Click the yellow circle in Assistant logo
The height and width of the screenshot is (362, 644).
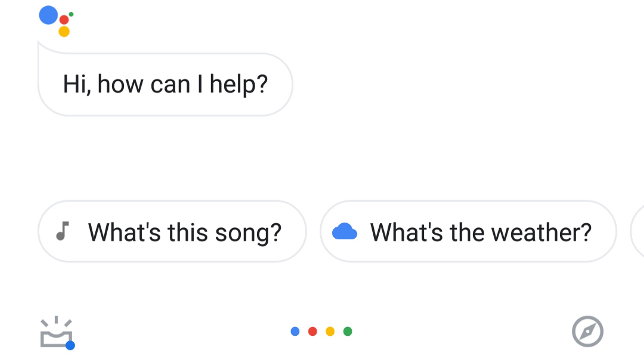pos(64,32)
